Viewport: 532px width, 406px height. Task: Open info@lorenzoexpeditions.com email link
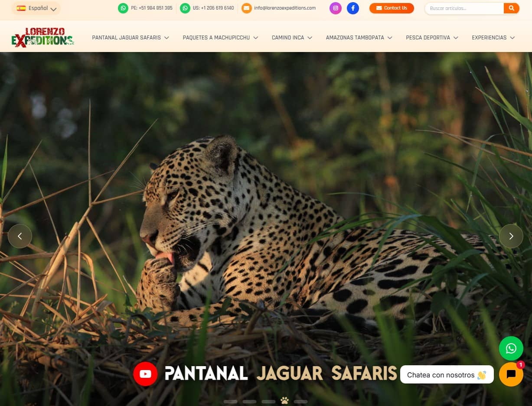tap(285, 8)
